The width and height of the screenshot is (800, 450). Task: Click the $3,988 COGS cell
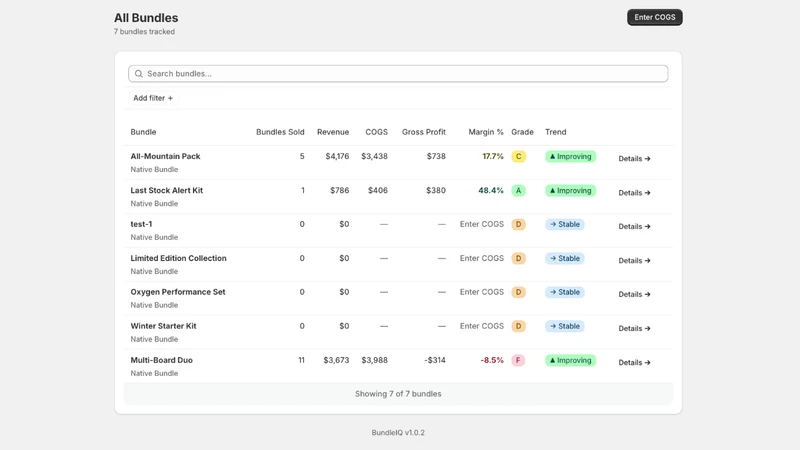point(374,360)
